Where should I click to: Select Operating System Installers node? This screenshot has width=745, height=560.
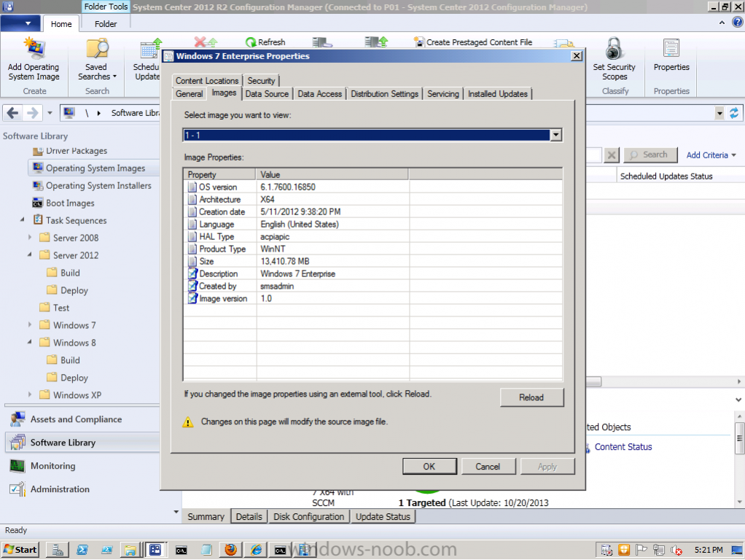92,186
